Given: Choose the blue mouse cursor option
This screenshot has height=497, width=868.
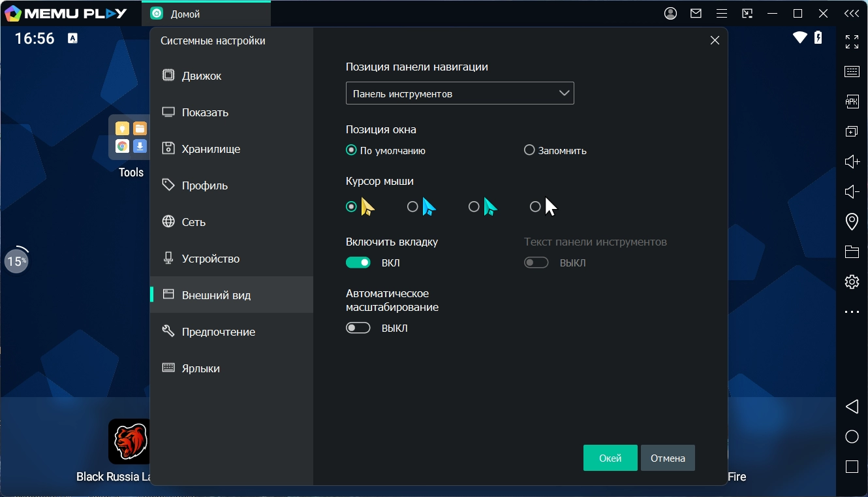Looking at the screenshot, I should pos(422,206).
